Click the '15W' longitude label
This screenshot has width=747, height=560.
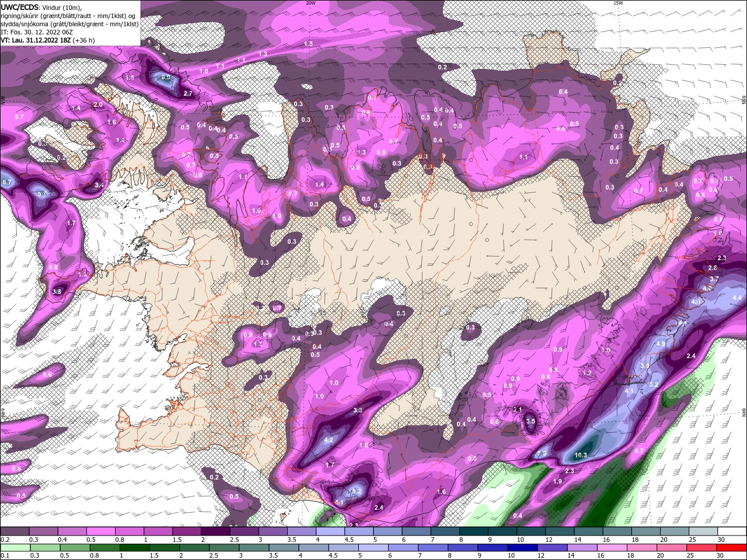tap(618, 3)
